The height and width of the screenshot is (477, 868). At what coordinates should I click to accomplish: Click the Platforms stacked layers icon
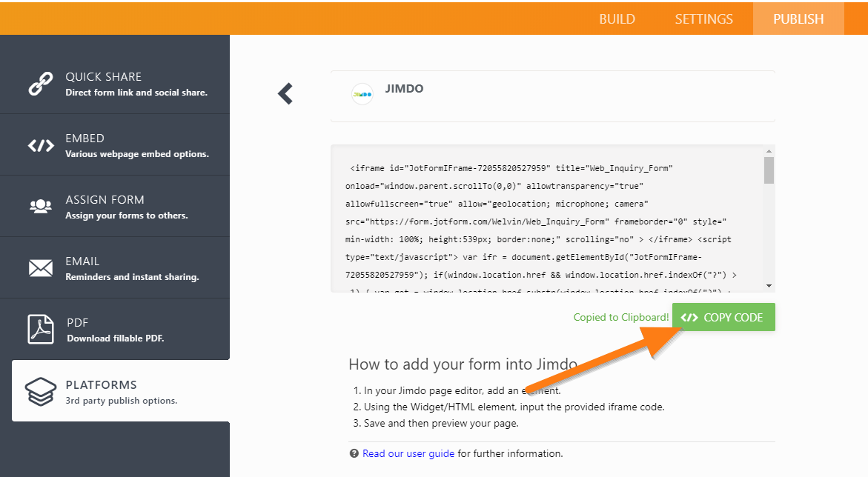point(40,392)
